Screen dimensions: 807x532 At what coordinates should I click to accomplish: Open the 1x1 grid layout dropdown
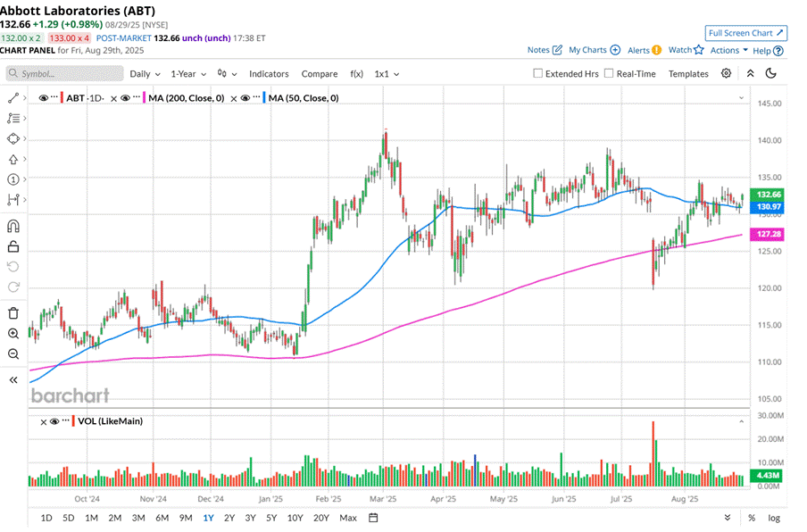tap(387, 73)
